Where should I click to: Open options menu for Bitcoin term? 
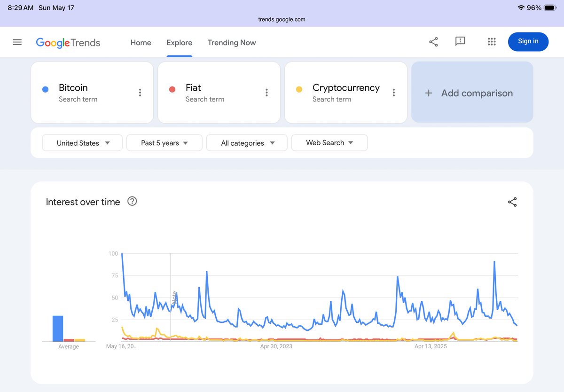pyautogui.click(x=140, y=93)
